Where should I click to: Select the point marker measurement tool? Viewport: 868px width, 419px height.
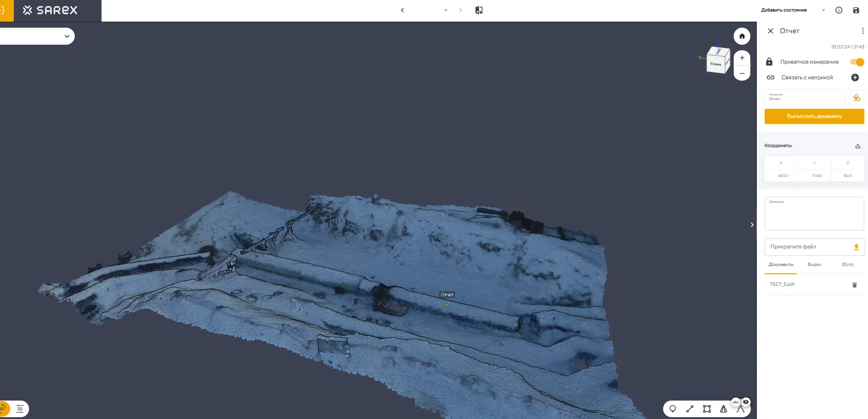[673, 409]
